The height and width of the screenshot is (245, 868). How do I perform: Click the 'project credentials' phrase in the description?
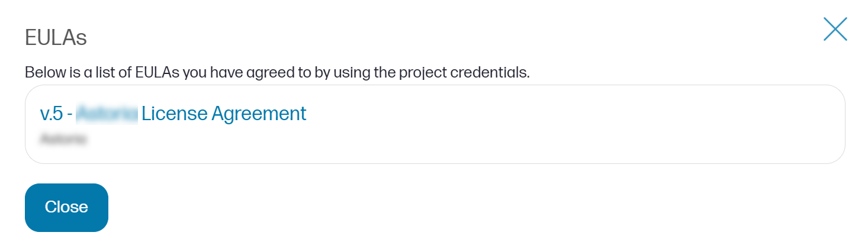464,73
